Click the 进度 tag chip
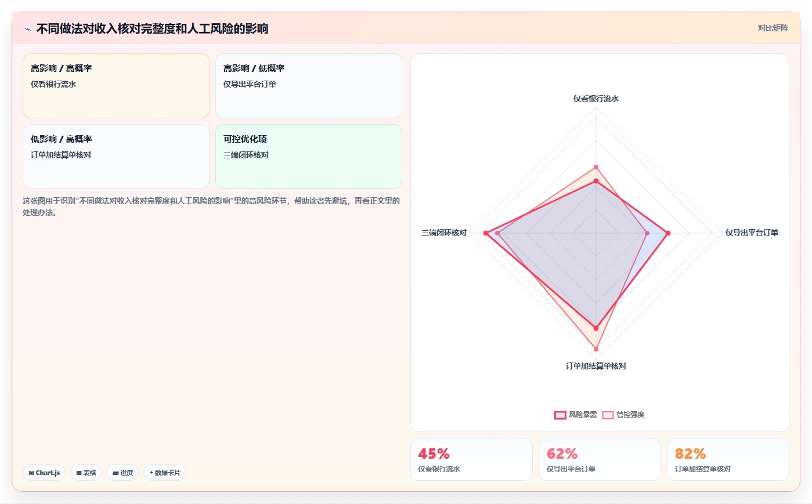The image size is (812, 504). (122, 473)
